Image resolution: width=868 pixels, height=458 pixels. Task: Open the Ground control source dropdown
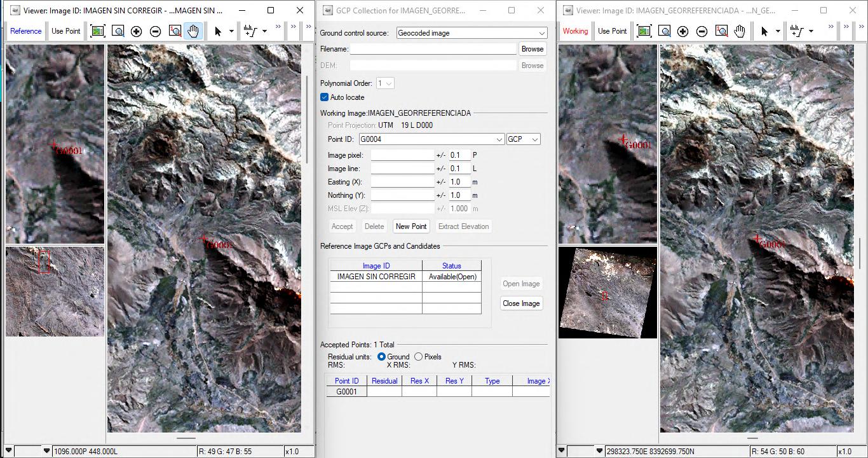coord(541,33)
